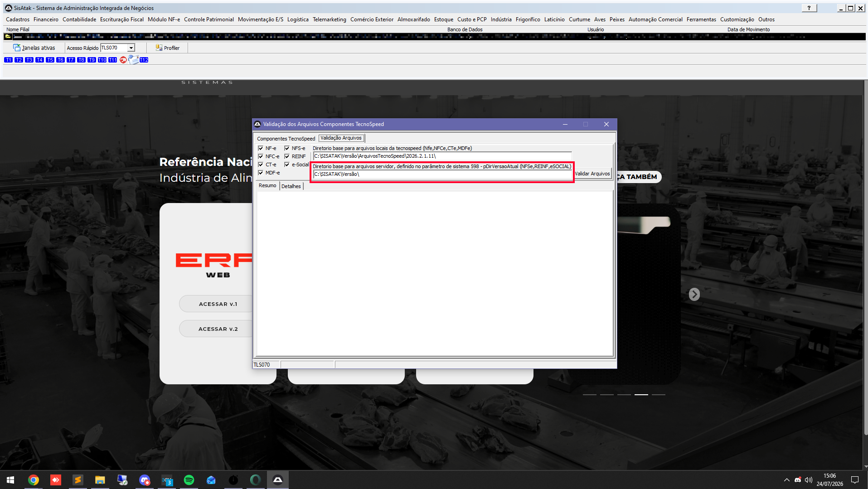The width and height of the screenshot is (868, 489).
Task: Show Janelas ativas window list
Action: 34,48
